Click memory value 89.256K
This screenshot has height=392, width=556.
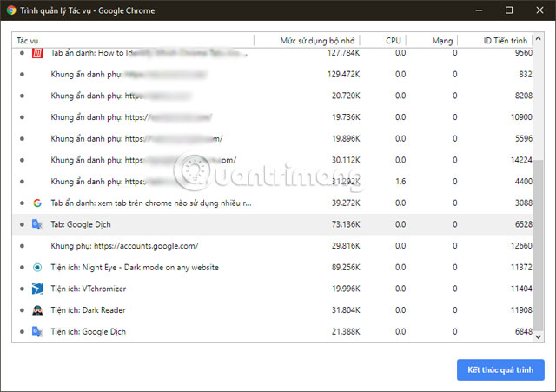346,267
